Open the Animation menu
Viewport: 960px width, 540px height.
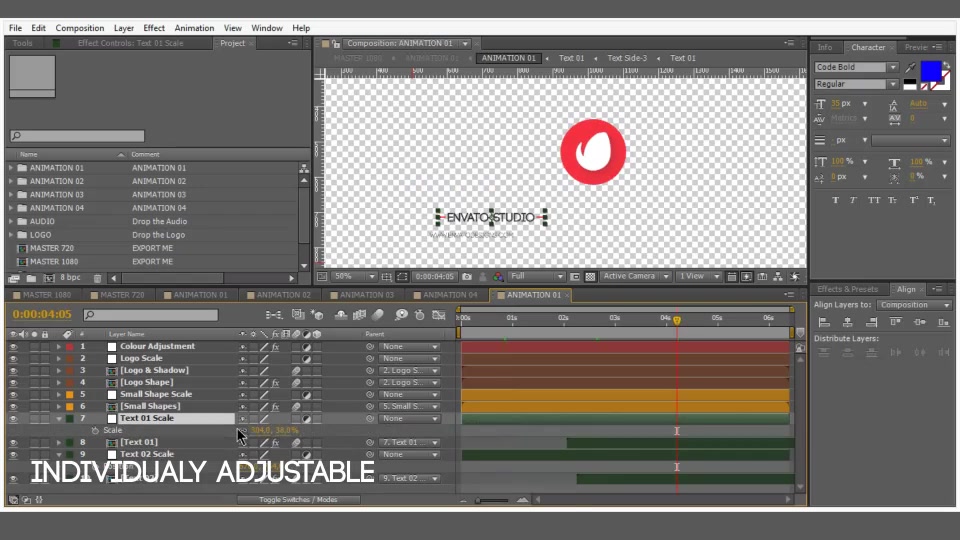tap(194, 28)
